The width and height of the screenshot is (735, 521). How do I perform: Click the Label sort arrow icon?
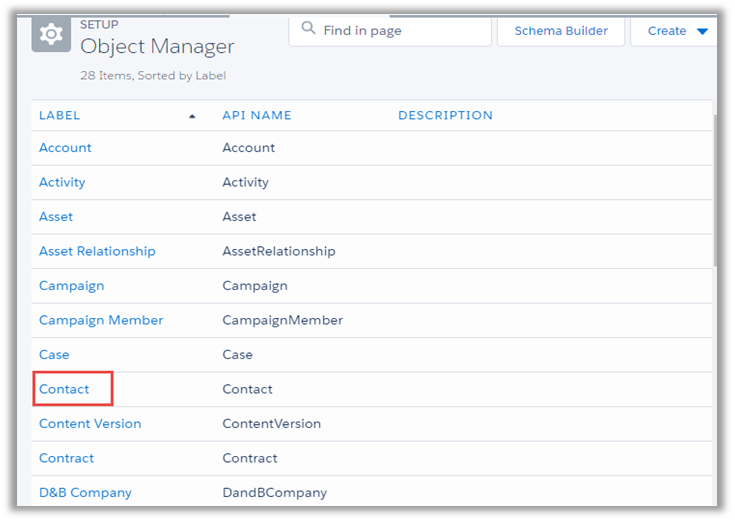coord(192,116)
